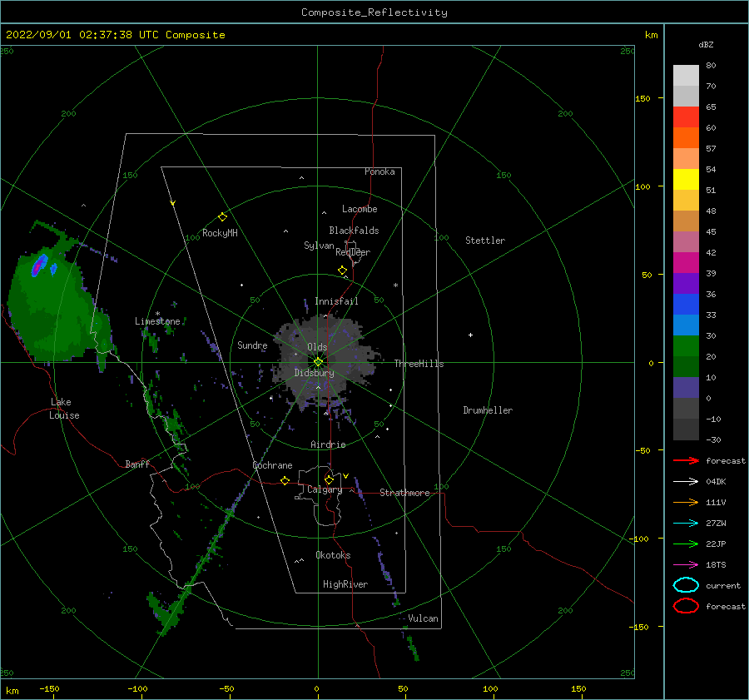Click the Blackfalds label
The width and height of the screenshot is (749, 700).
point(354,231)
